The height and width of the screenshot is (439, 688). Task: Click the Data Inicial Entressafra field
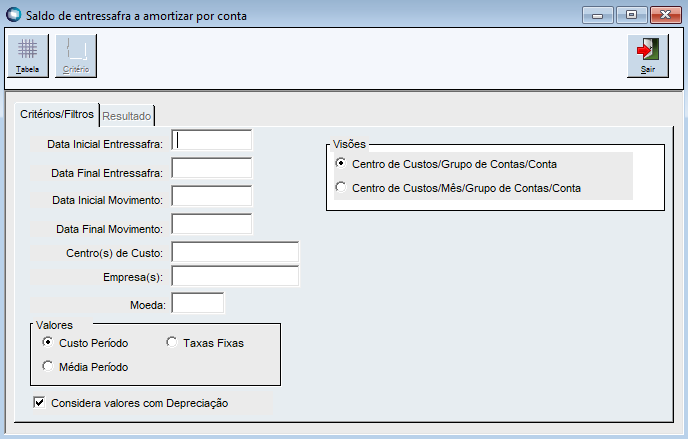212,140
